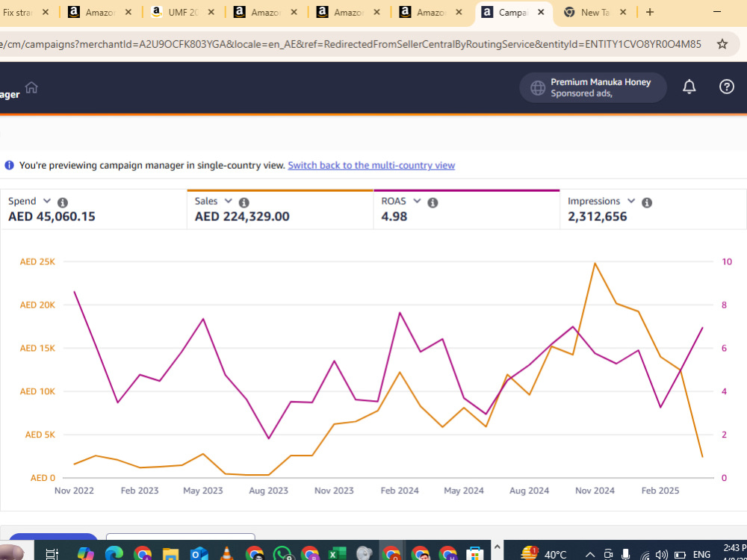Close the UMF 20 browser tab

click(x=211, y=13)
